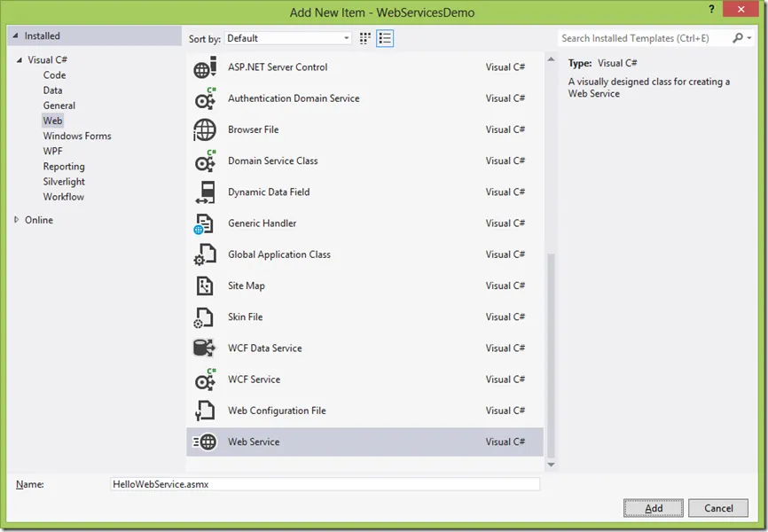Select the WCF Service template

(364, 379)
